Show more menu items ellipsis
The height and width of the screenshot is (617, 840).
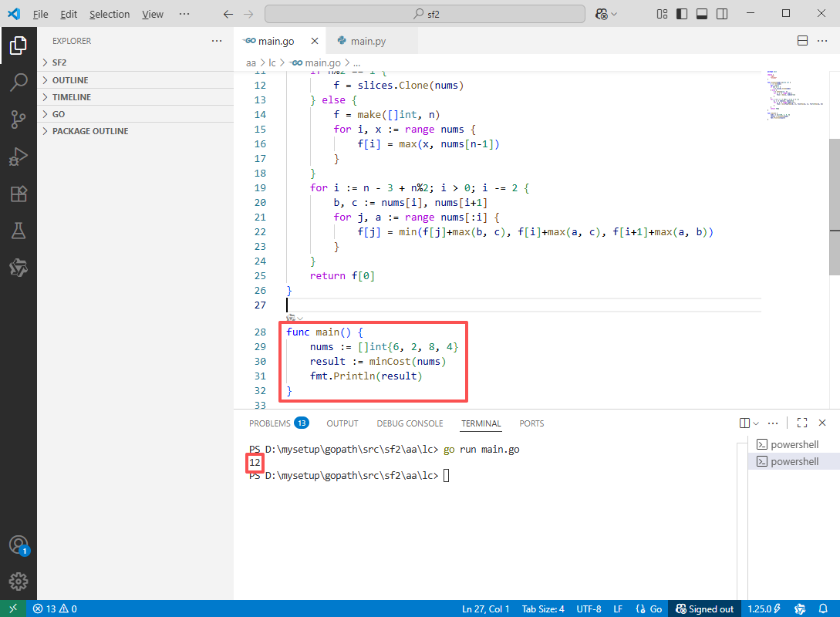184,14
